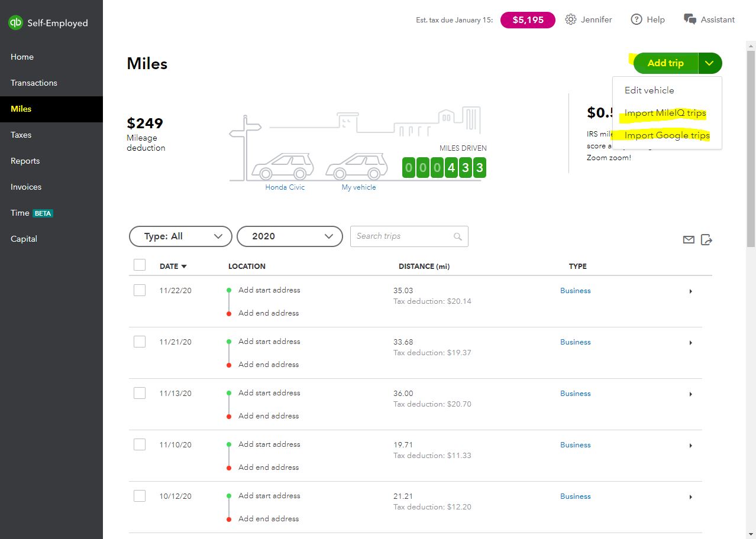The width and height of the screenshot is (756, 539).
Task: Expand the 10/12/20 trip row arrow
Action: [690, 497]
